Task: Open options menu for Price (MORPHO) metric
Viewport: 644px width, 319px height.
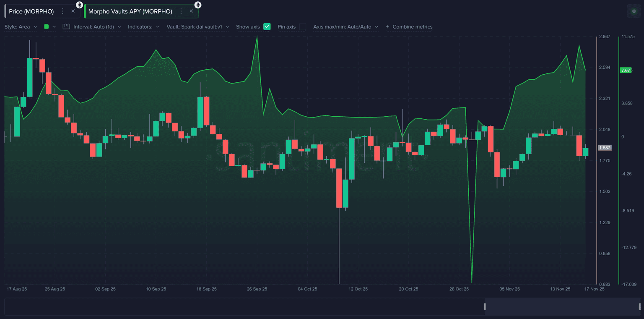Action: click(x=63, y=11)
